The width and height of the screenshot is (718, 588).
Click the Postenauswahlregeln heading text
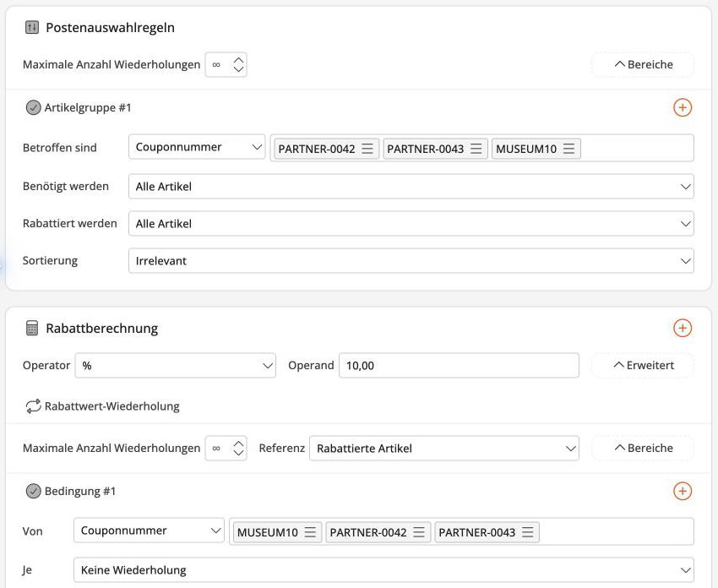111,28
